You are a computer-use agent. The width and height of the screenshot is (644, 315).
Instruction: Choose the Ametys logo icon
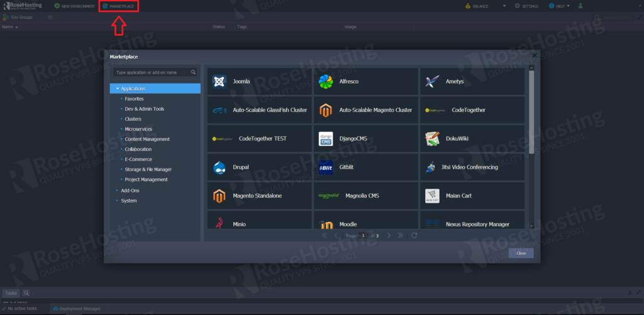click(x=432, y=81)
